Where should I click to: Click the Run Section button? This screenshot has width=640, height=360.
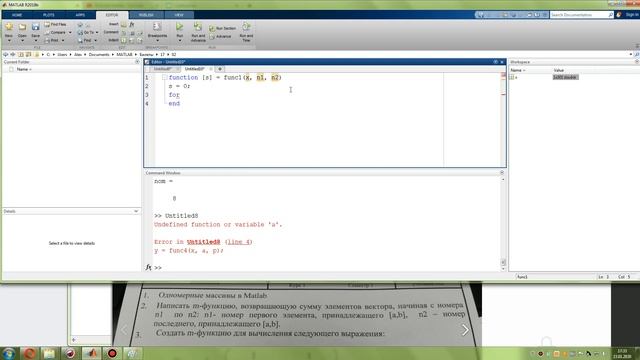click(222, 28)
